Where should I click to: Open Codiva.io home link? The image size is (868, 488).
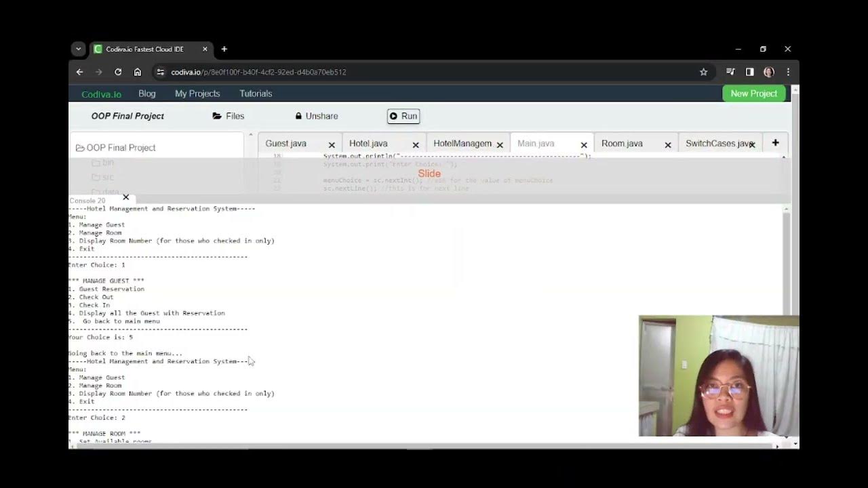[x=101, y=94]
